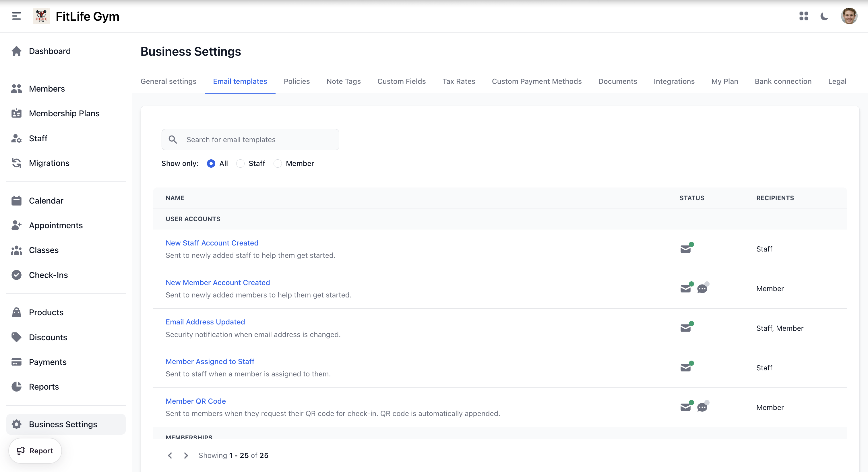This screenshot has height=472, width=868.
Task: Click the email templates search field
Action: point(250,139)
